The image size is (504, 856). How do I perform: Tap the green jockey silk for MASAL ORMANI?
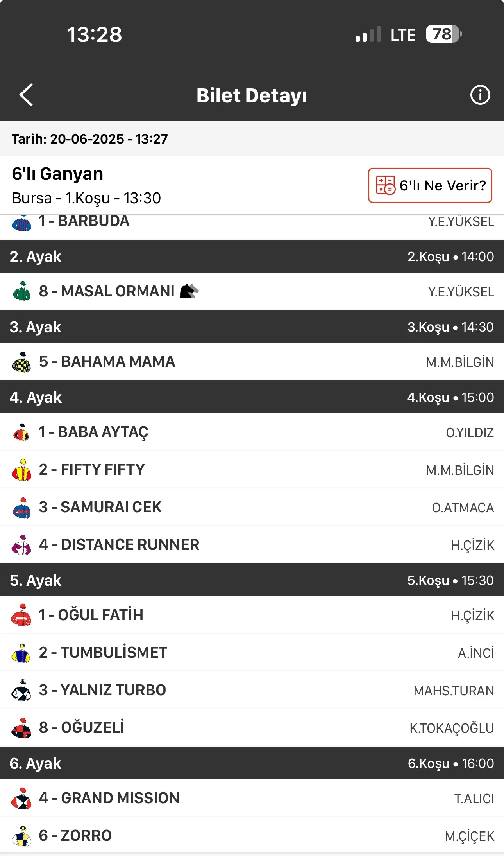(22, 291)
